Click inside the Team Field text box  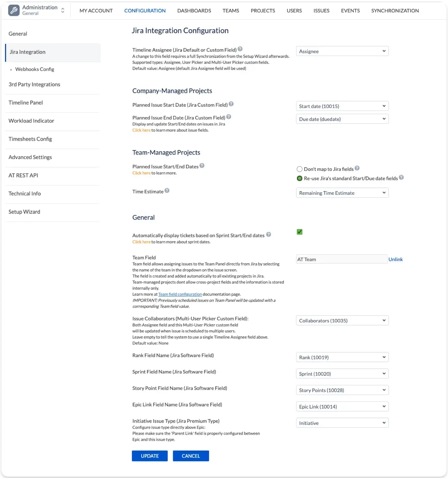click(342, 259)
